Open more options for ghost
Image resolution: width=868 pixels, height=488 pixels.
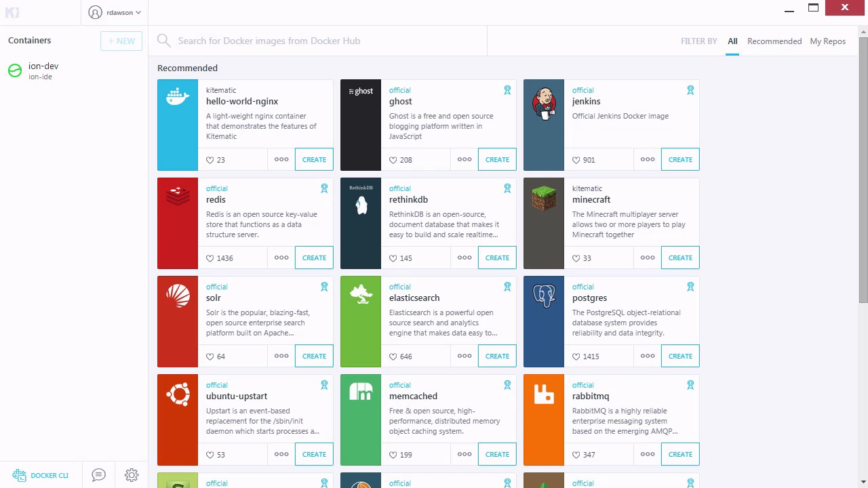coord(465,159)
